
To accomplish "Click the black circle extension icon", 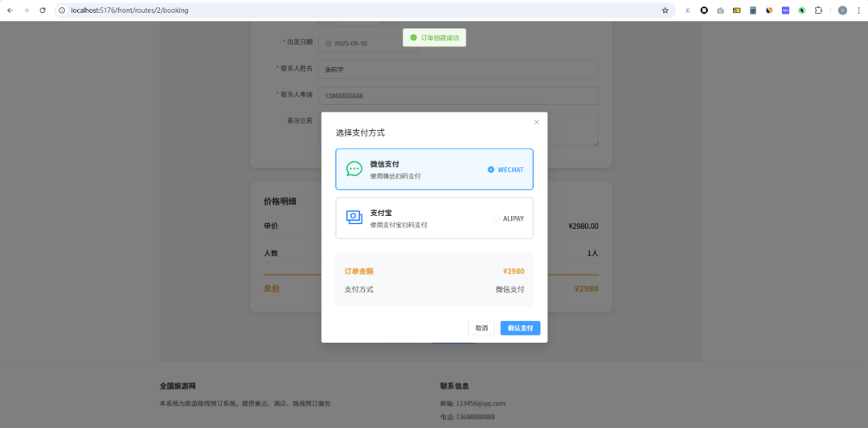I will point(704,10).
